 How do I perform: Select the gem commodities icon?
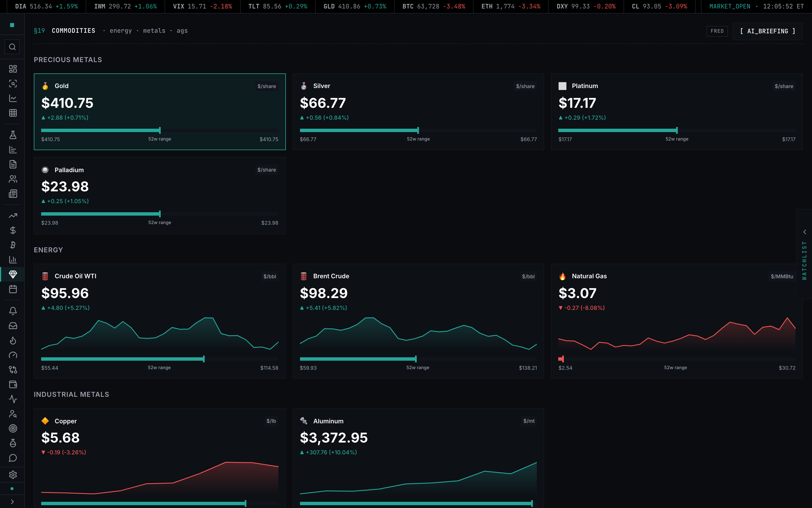(x=13, y=274)
